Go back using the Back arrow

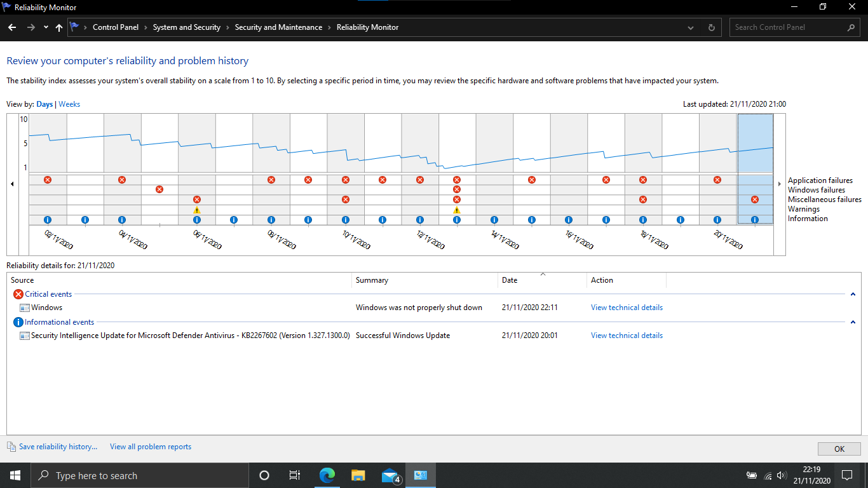click(x=12, y=27)
